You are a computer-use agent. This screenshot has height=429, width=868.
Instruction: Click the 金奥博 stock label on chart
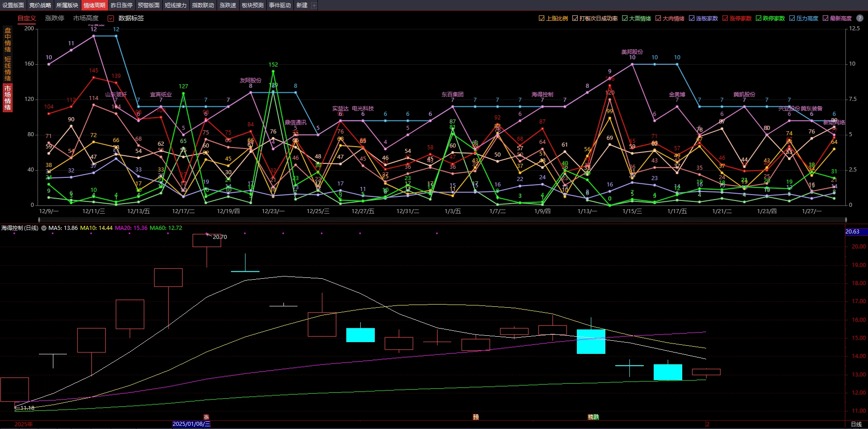click(677, 95)
